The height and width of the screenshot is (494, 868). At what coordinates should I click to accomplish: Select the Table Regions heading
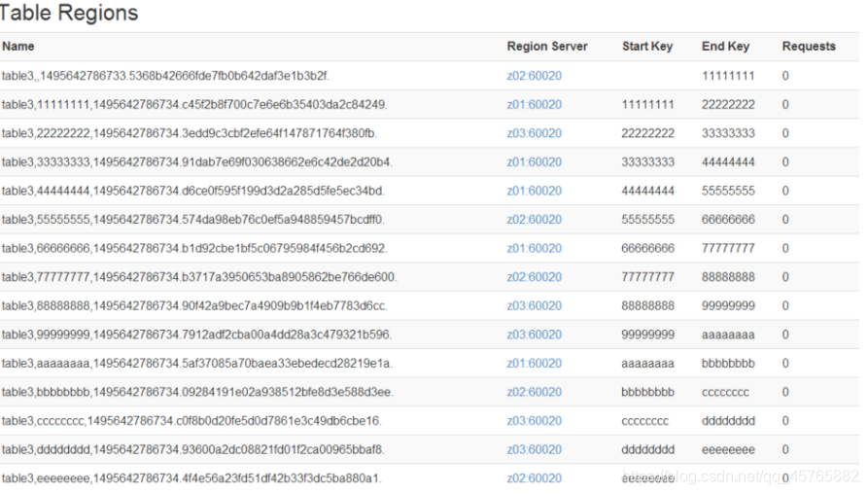tap(69, 13)
